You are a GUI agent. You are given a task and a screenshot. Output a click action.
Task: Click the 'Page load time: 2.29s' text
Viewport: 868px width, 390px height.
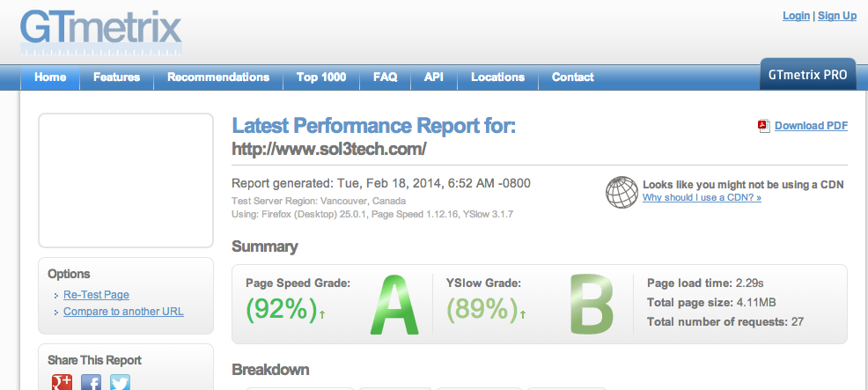coord(705,283)
